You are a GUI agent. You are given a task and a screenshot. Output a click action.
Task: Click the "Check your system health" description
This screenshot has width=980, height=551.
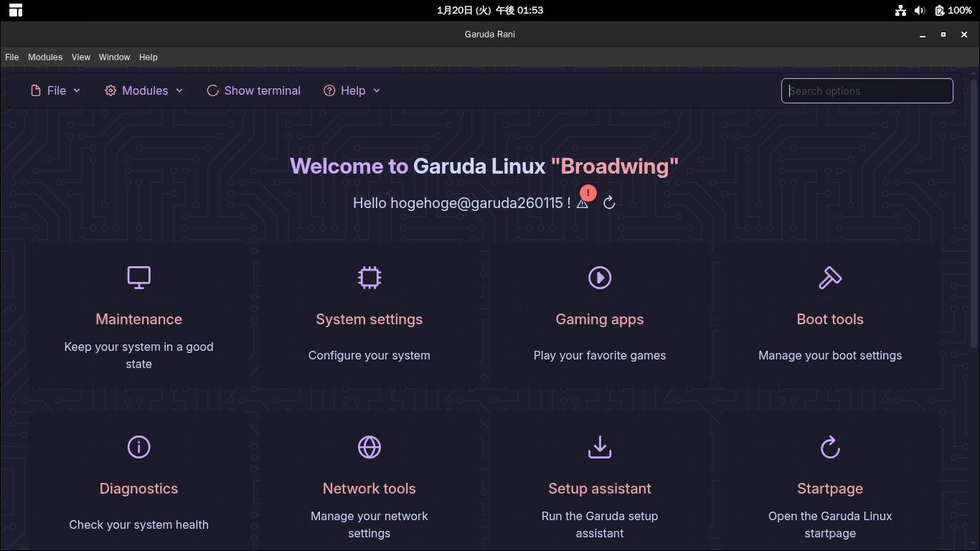click(138, 524)
